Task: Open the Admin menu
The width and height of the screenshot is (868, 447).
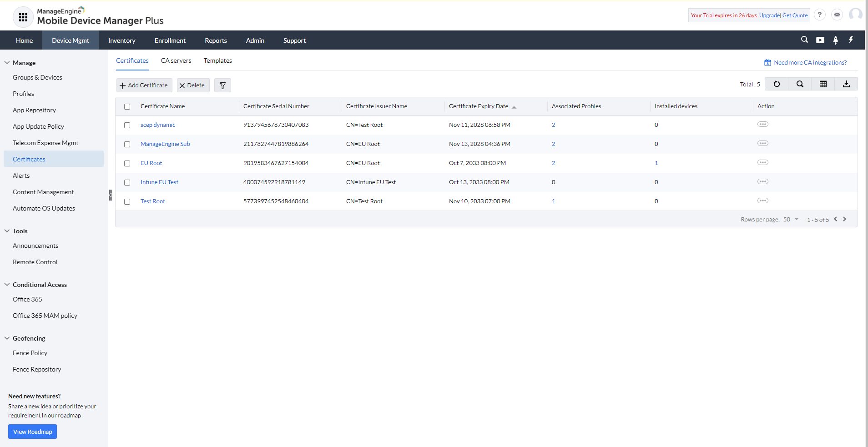Action: [x=255, y=40]
